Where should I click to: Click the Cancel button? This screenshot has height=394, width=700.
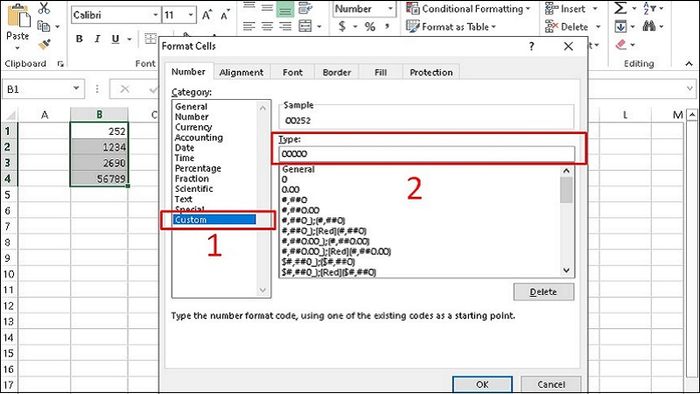551,384
